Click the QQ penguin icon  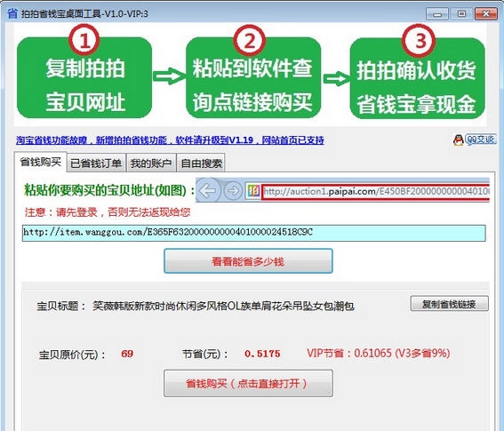[458, 140]
